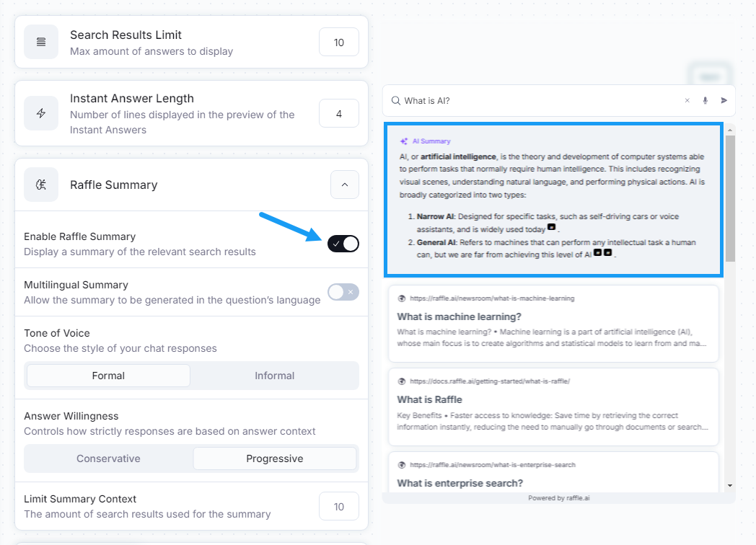Click the send arrow icon in search bar
The width and height of the screenshot is (756, 545).
pos(724,100)
